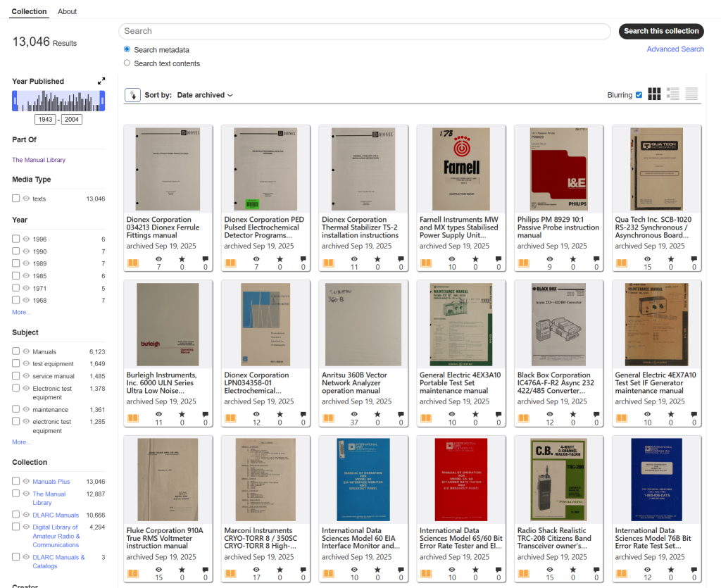
Task: Open DLARC Manuals & Catalogs link
Action: coord(58,561)
